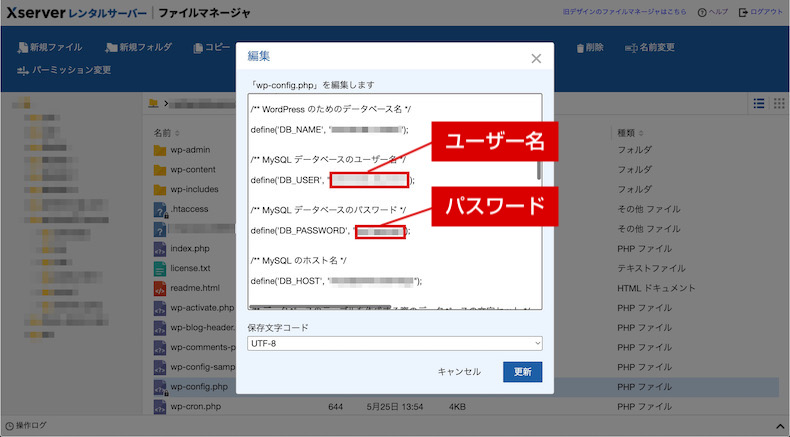Click the HTML ドキュメント type cell
This screenshot has width=790, height=437.
656,288
